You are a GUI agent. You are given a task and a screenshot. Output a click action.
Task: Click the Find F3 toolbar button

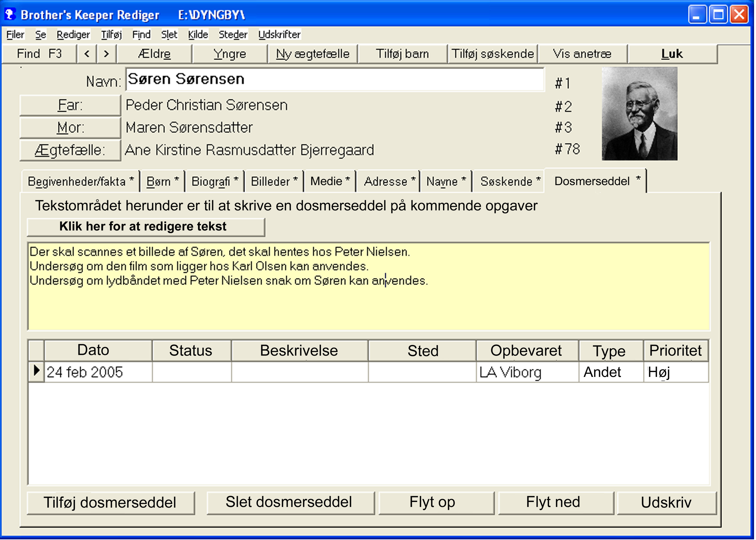pos(39,54)
